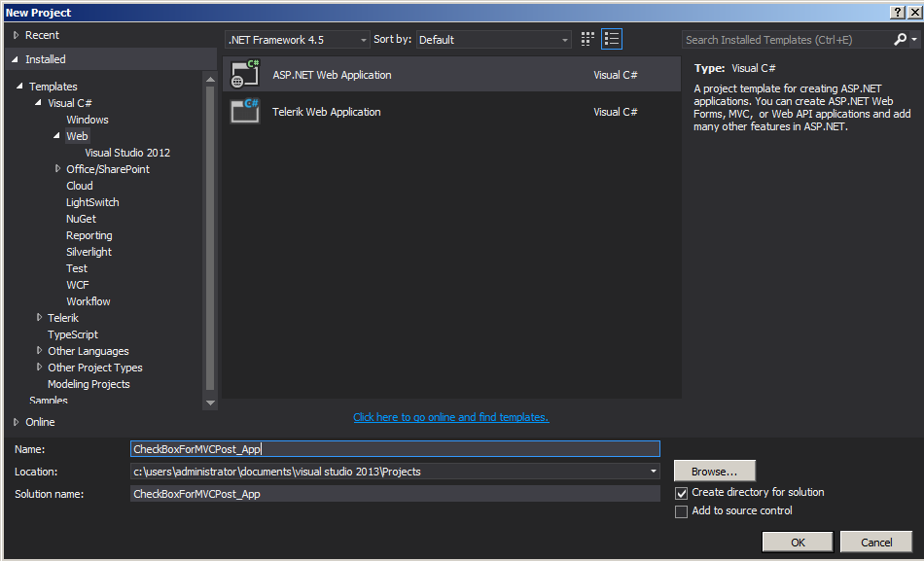This screenshot has height=561, width=924.
Task: Click the Solution name input field
Action: [x=395, y=494]
